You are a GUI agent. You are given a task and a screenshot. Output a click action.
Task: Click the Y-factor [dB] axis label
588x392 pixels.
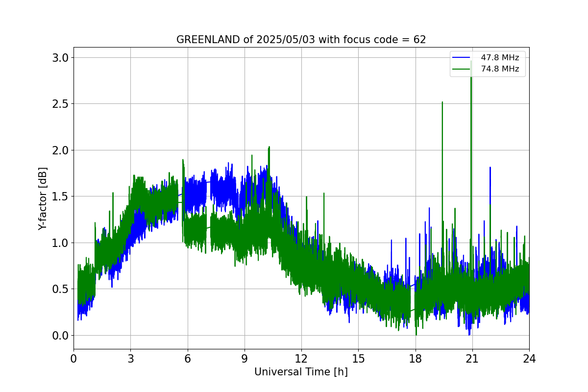[43, 198]
